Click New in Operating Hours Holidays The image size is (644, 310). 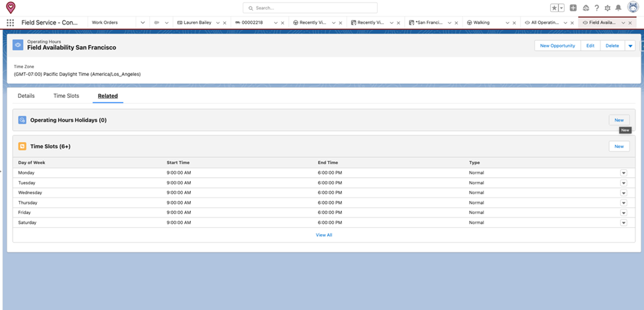(619, 120)
